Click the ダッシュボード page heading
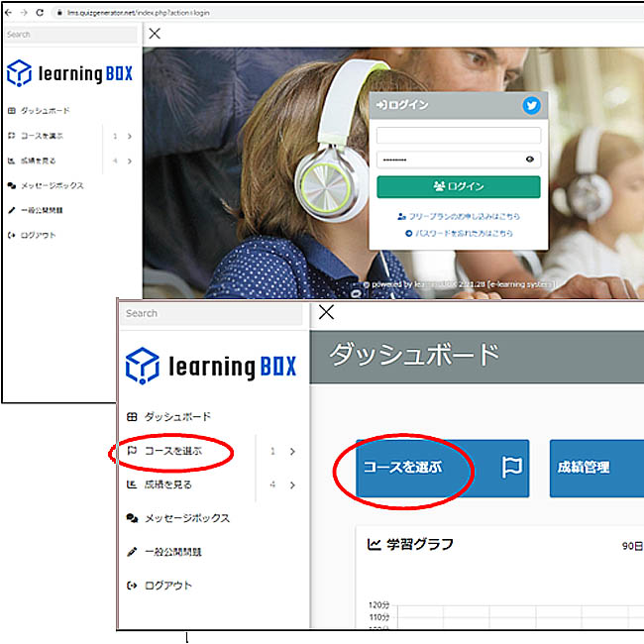Viewport: 644px width, 644px height. pyautogui.click(x=414, y=355)
